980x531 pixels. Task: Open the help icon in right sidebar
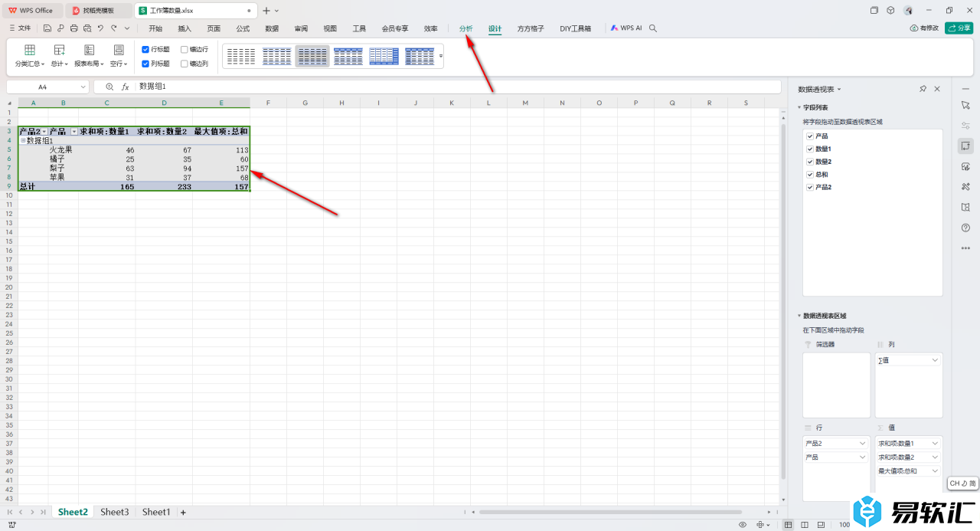pos(965,228)
